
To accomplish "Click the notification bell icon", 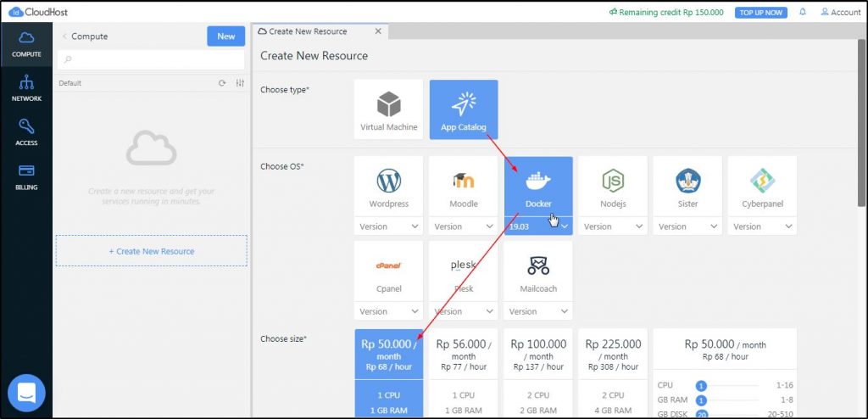I will [803, 12].
